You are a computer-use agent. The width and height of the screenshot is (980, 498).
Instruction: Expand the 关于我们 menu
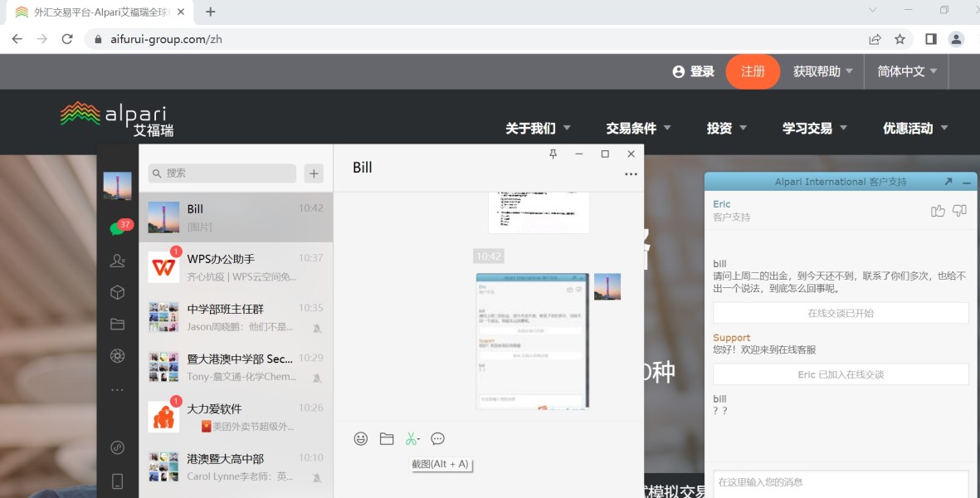(538, 128)
